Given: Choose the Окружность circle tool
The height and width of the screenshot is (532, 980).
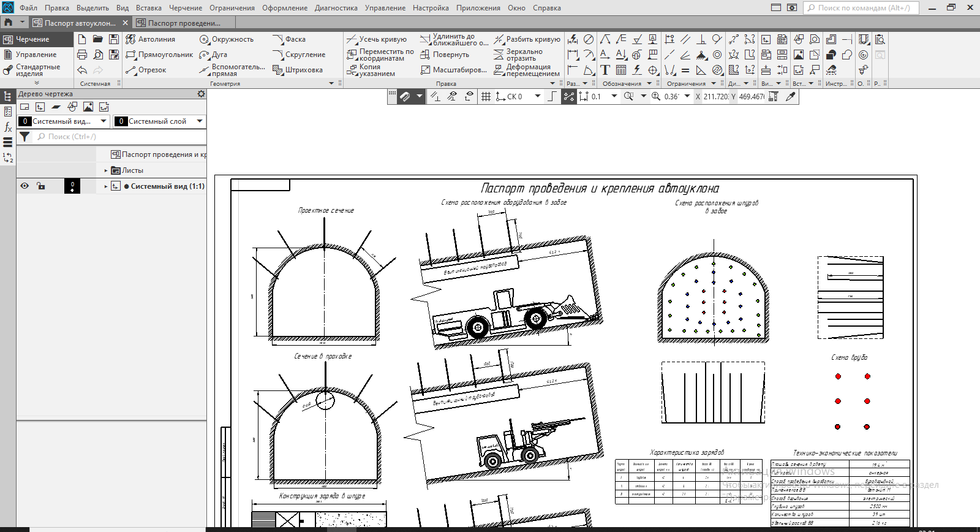Looking at the screenshot, I should (x=226, y=39).
